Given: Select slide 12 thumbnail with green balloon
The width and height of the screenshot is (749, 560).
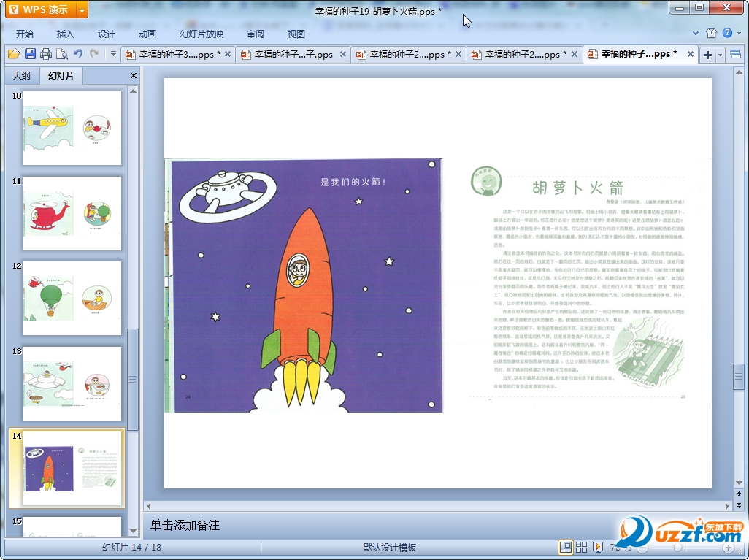Looking at the screenshot, I should 72,298.
